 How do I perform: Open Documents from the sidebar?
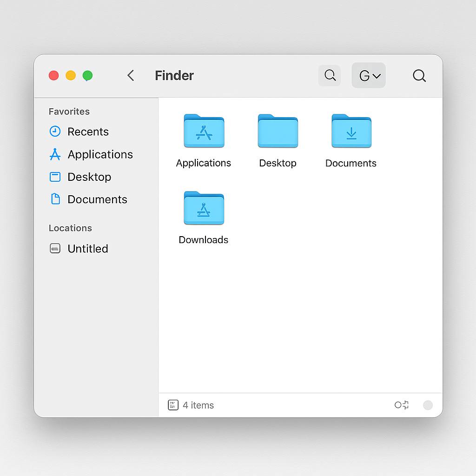97,199
